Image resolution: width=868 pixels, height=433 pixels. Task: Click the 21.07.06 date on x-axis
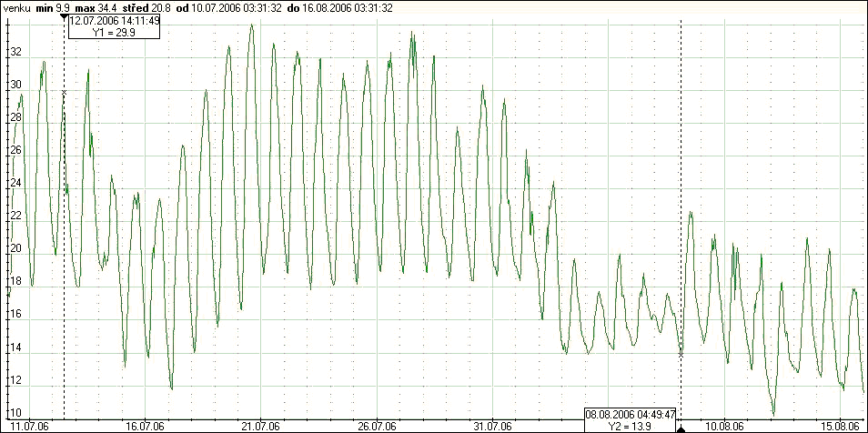(x=261, y=425)
